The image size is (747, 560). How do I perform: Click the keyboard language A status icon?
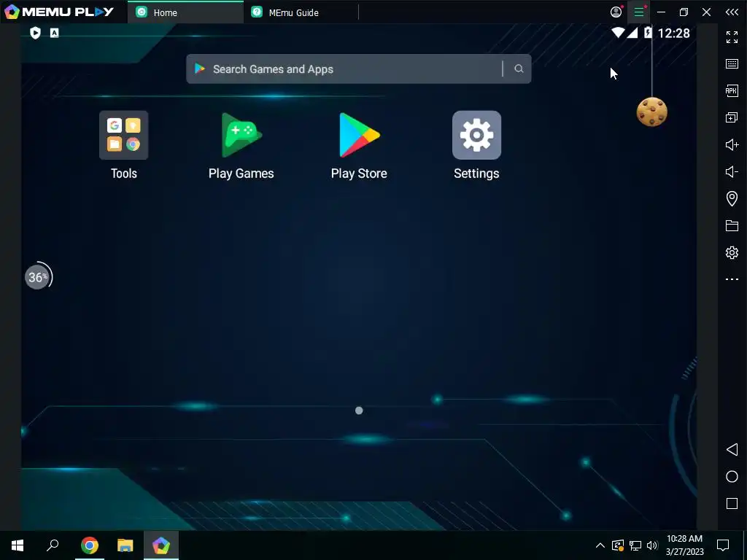[54, 33]
